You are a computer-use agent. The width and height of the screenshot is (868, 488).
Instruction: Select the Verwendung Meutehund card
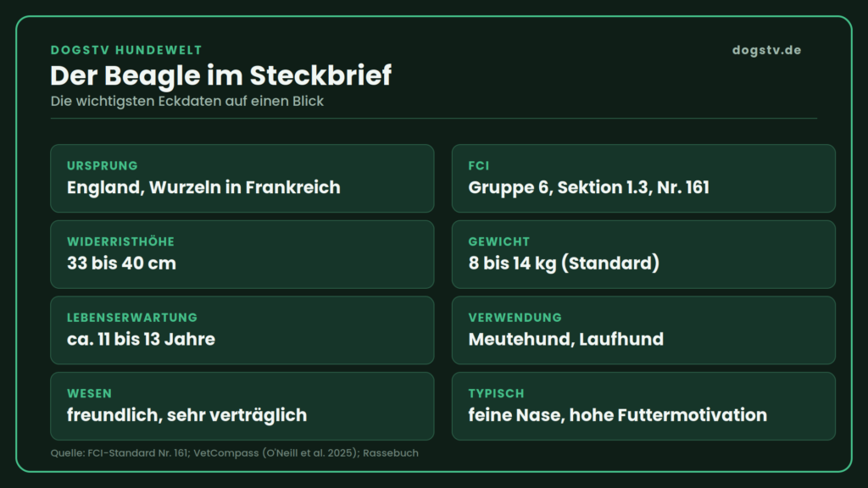[x=643, y=330]
